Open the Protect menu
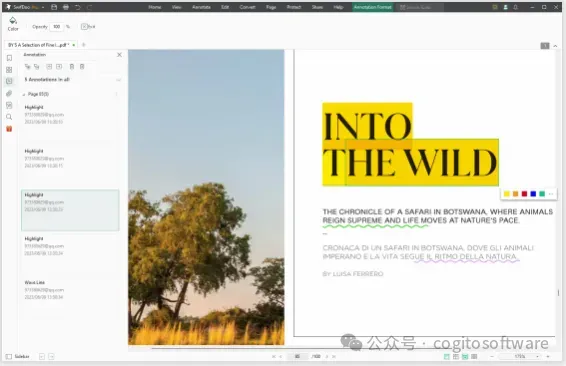Image resolution: width=566 pixels, height=366 pixels. pos(294,7)
